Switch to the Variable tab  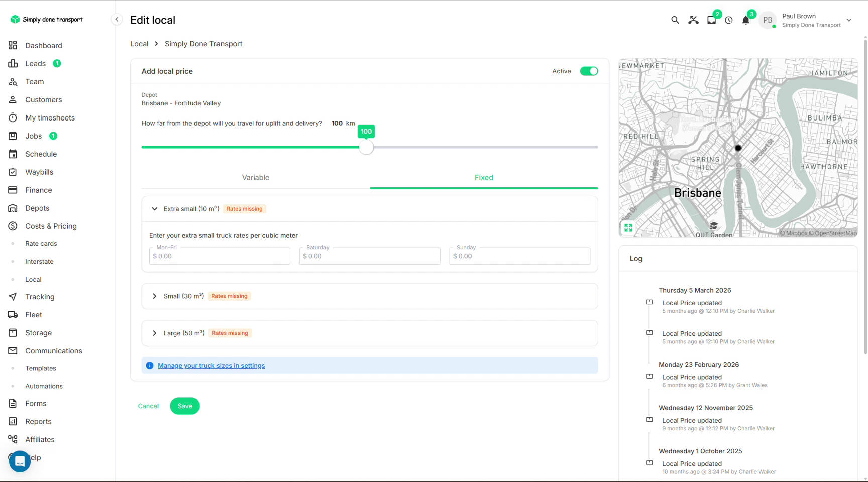tap(256, 178)
